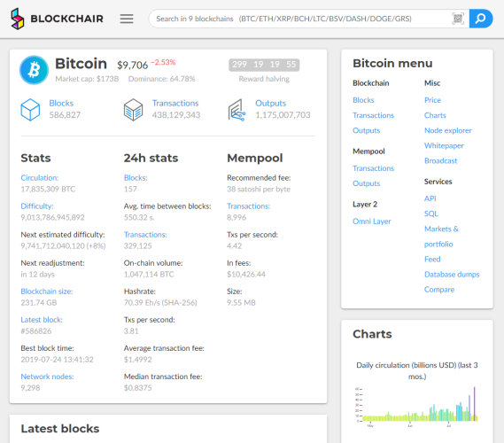
Task: Open the Blockchain size link
Action: pos(47,291)
